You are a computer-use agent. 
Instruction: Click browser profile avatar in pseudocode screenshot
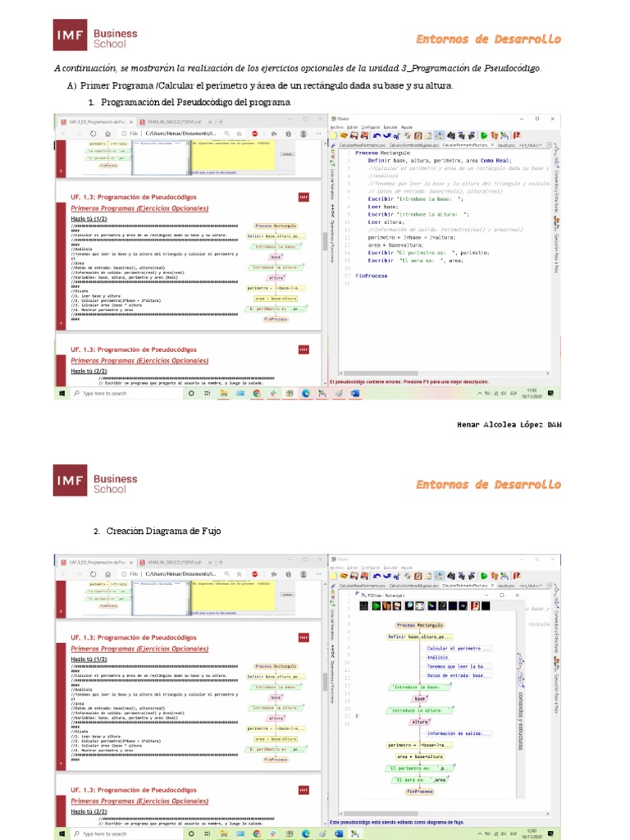304,134
